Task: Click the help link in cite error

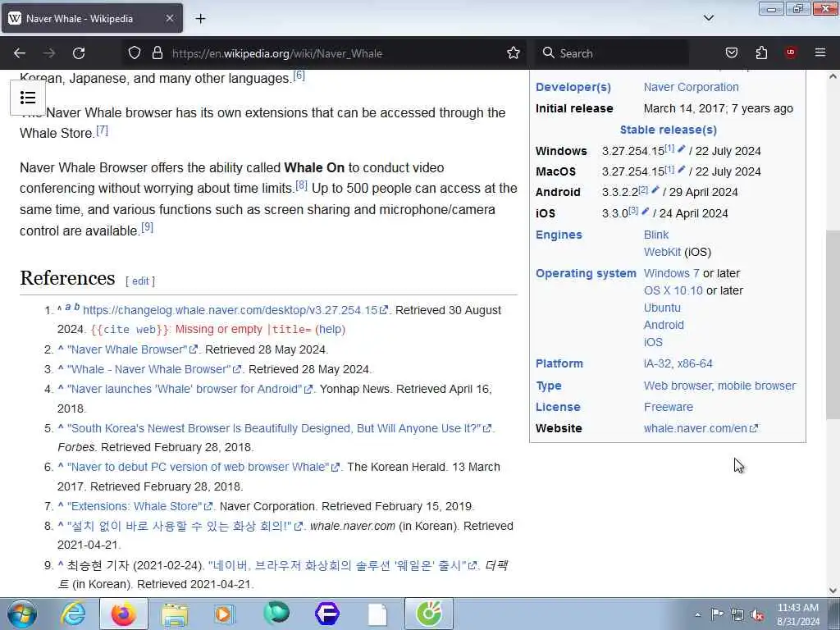Action: 331,329
